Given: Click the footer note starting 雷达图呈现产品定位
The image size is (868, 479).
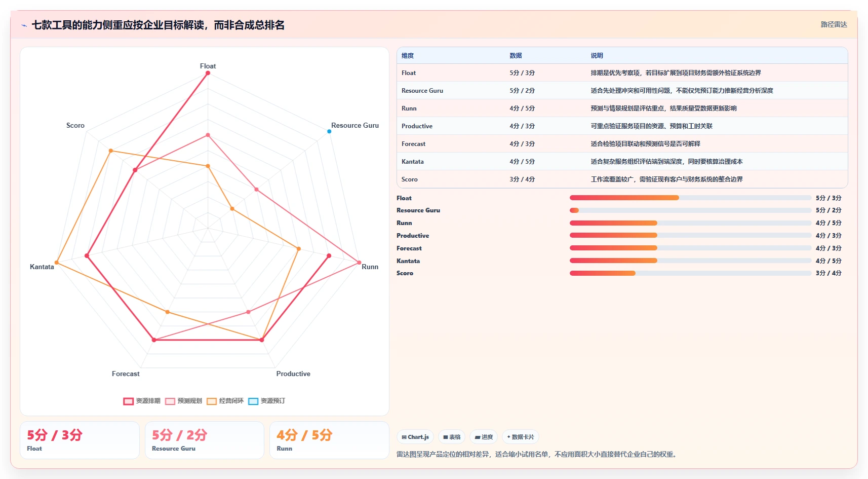Looking at the screenshot, I should [x=537, y=454].
